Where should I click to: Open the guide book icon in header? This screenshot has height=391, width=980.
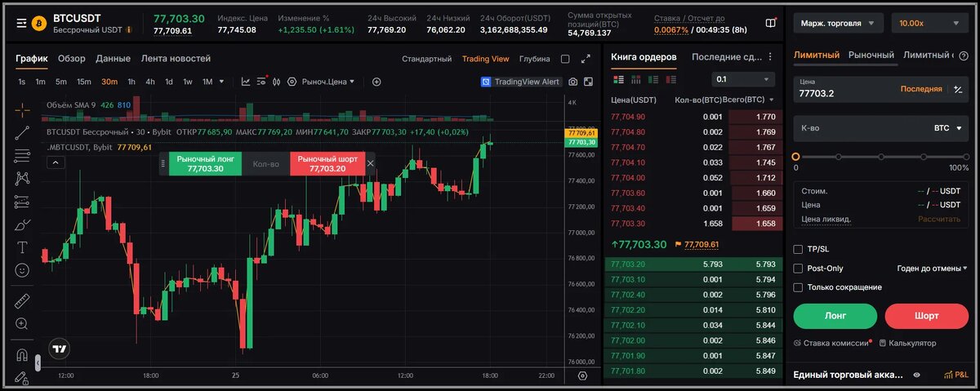point(771,24)
